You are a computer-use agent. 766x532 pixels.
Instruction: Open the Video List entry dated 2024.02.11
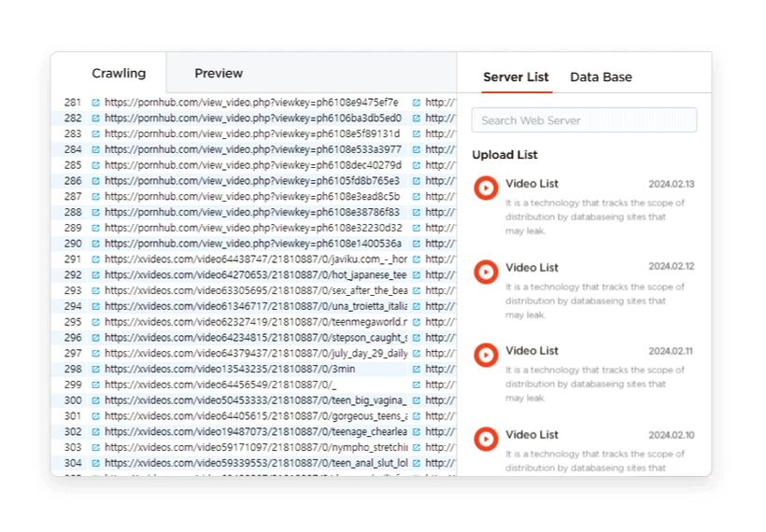532,351
